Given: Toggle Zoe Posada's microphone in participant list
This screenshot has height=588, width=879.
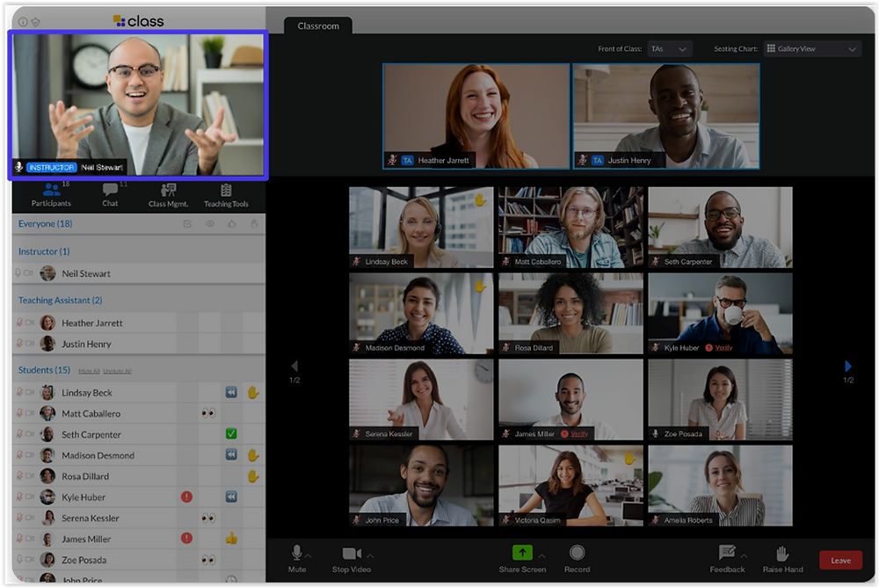Looking at the screenshot, I should tap(18, 559).
